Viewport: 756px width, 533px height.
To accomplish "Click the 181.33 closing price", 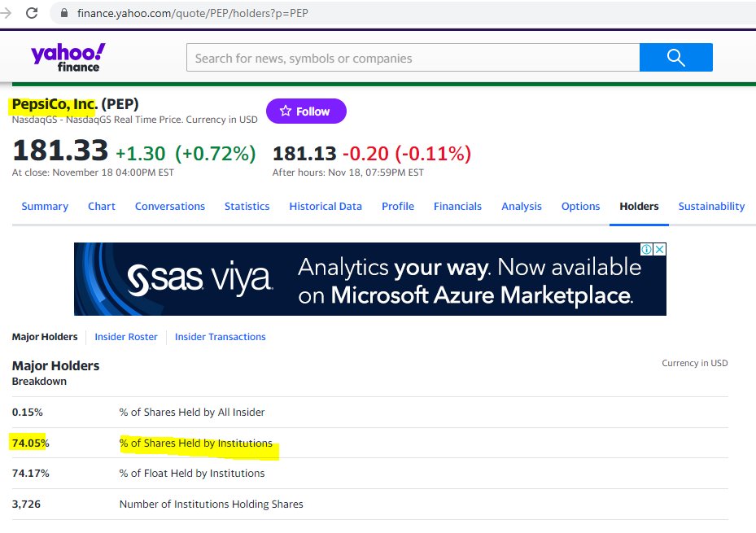I will [60, 151].
